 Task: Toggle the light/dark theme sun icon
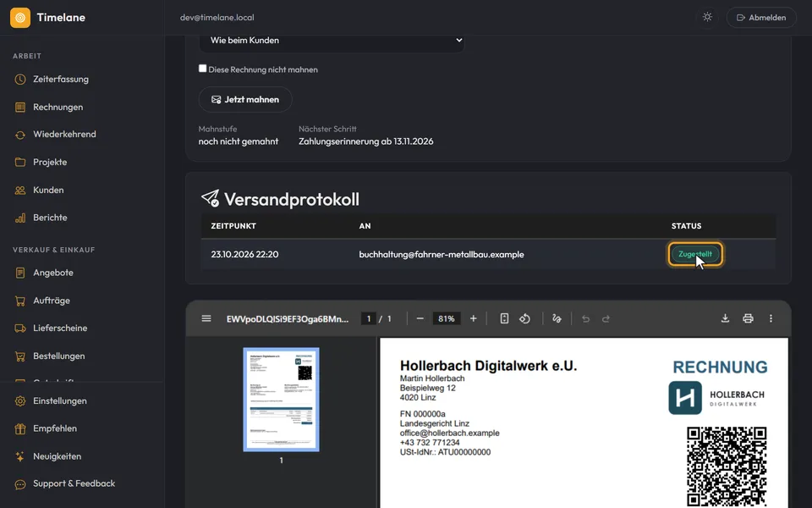(x=707, y=17)
